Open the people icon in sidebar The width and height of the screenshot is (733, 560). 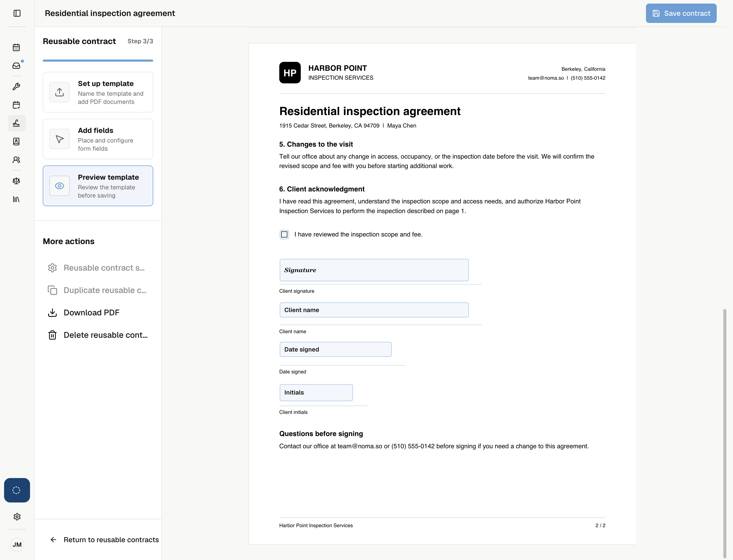tap(16, 160)
